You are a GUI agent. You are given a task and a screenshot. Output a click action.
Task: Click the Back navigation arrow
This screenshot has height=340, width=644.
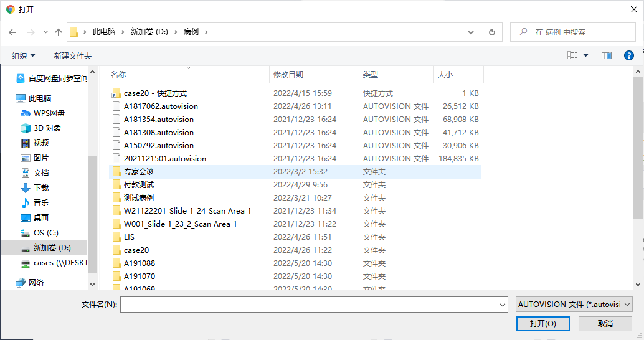[13, 32]
